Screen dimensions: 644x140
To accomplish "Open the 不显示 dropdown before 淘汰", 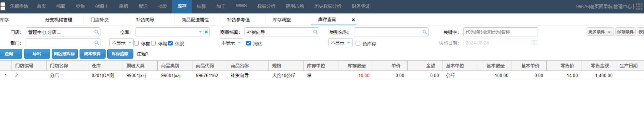I will tap(231, 43).
